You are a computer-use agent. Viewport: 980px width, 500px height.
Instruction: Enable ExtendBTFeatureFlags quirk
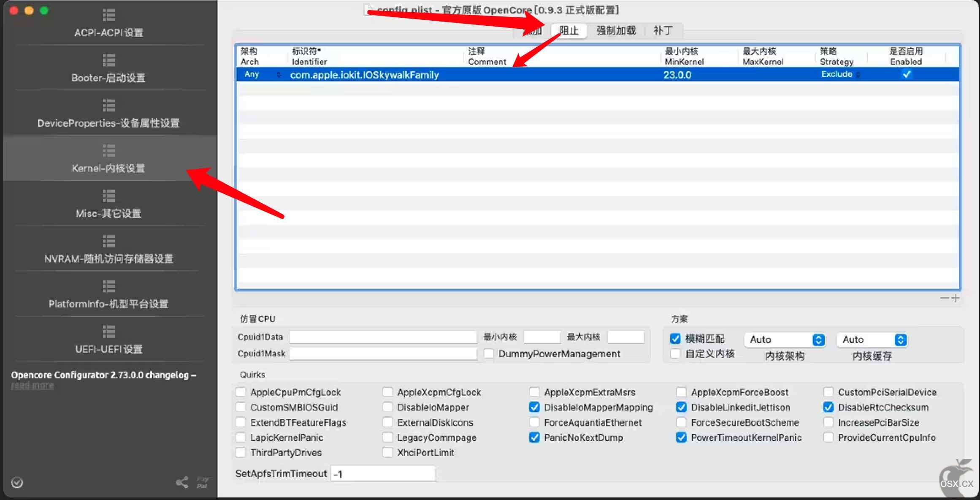tap(241, 422)
